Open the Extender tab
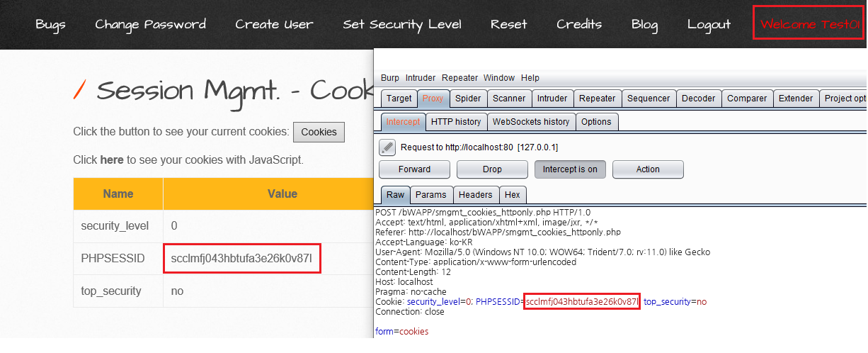Image resolution: width=868 pixels, height=353 pixels. coord(796,99)
